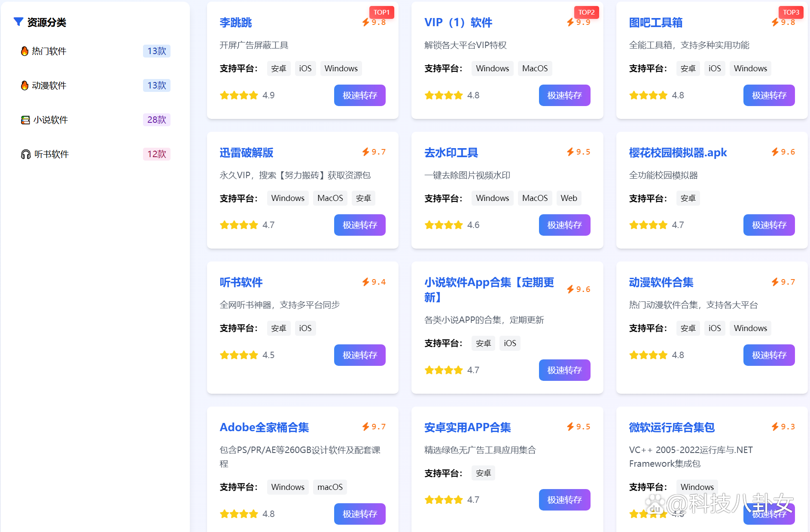810x532 pixels.
Task: Click the book icon beside 小说软件
Action: click(x=25, y=120)
